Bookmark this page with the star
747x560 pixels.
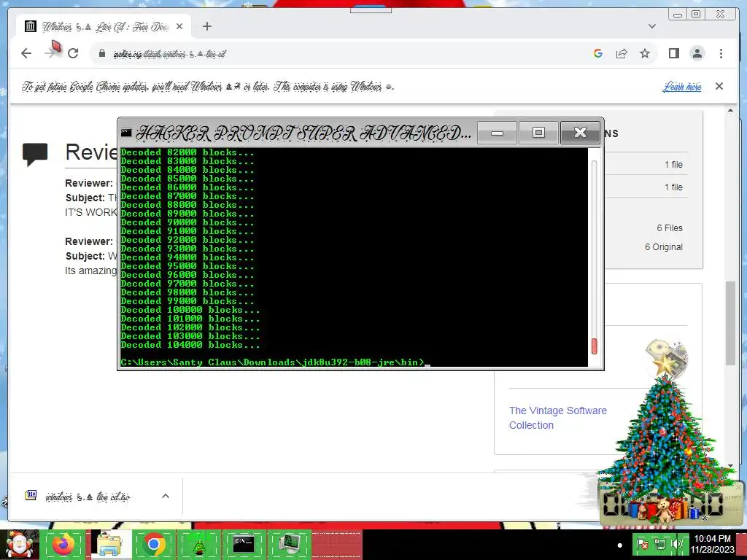(x=645, y=53)
